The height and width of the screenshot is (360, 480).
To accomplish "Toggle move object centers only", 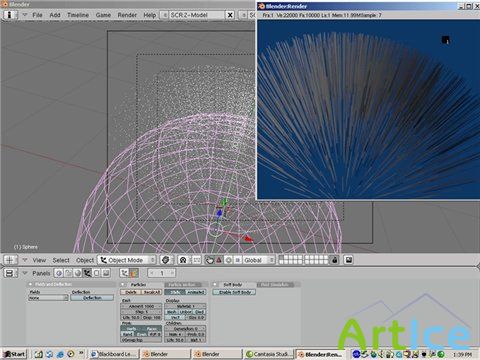I will (x=197, y=260).
